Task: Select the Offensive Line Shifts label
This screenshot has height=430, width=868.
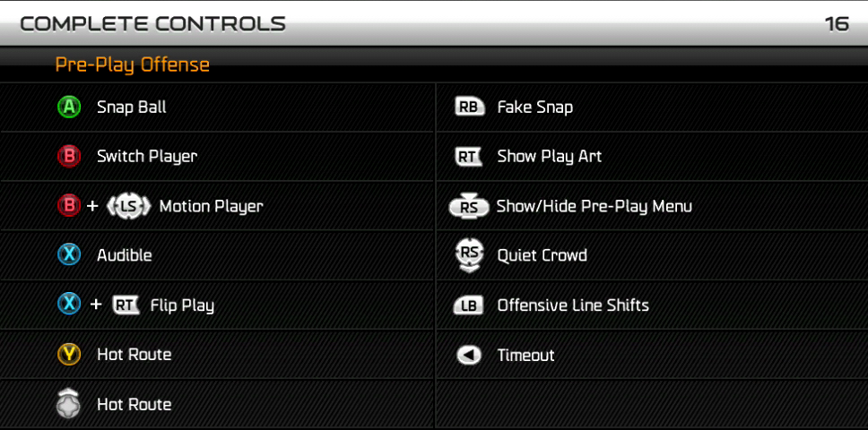Action: point(573,305)
